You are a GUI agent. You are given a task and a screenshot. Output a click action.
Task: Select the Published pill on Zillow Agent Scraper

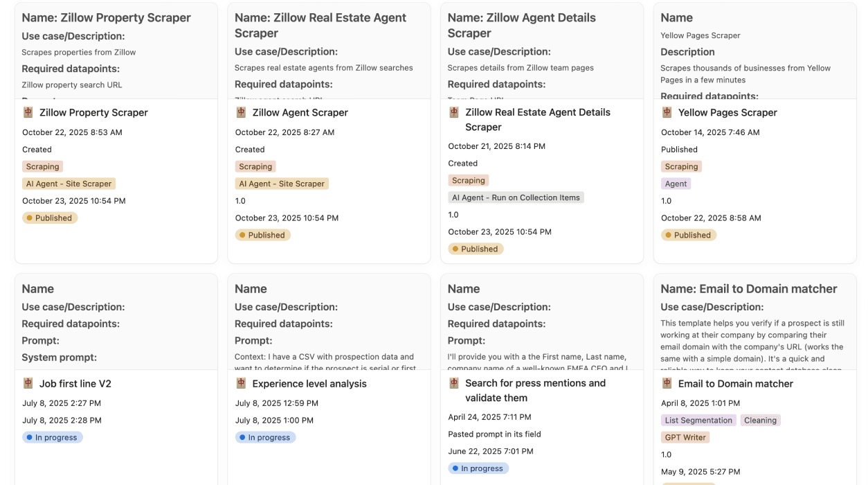tap(263, 235)
